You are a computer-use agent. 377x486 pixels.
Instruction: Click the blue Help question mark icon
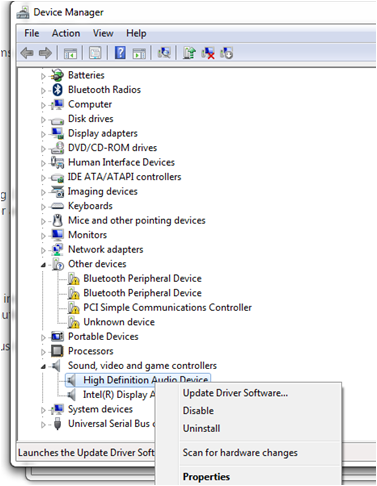[120, 53]
